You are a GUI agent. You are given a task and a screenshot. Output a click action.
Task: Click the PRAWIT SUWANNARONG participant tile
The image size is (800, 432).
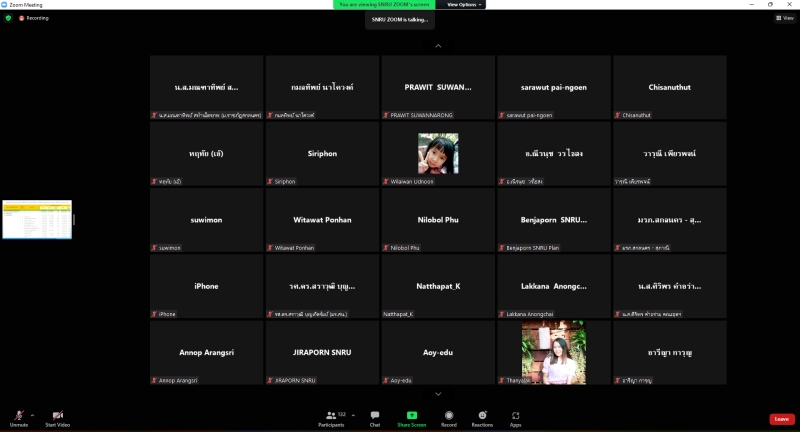[438, 88]
